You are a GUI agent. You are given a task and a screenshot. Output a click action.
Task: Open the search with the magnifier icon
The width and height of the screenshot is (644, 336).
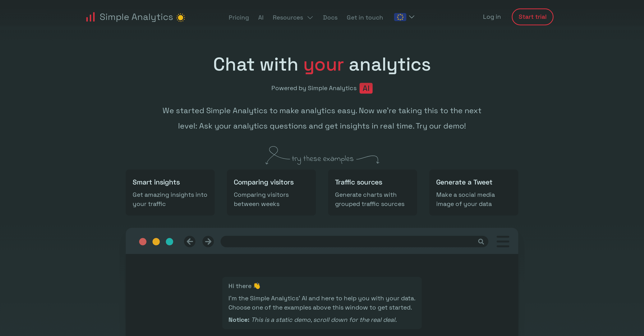tap(481, 241)
